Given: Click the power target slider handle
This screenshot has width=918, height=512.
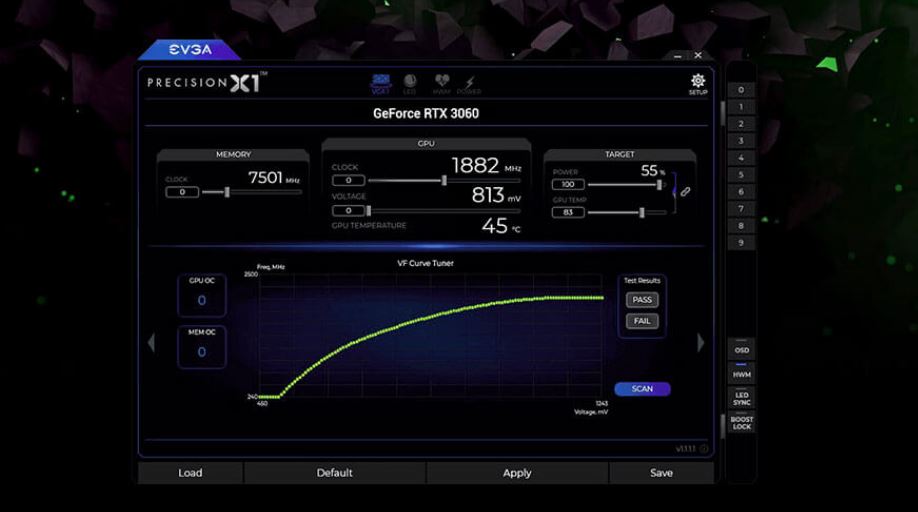Looking at the screenshot, I should [659, 185].
